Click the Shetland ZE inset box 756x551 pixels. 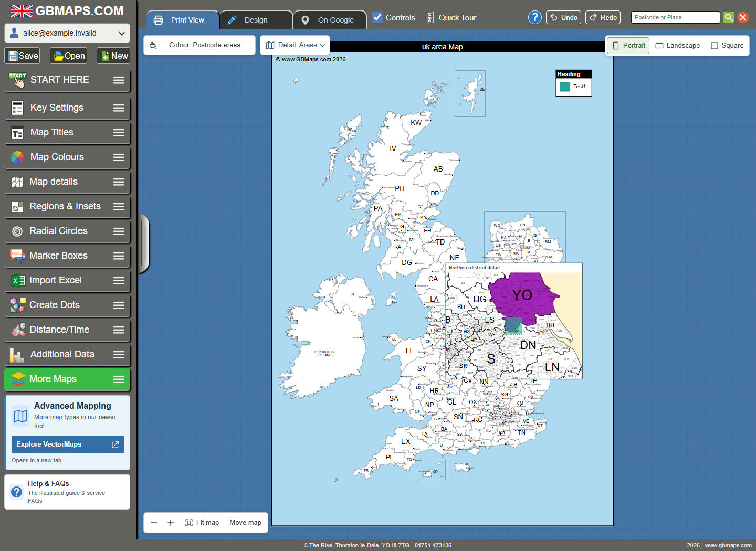[x=470, y=93]
